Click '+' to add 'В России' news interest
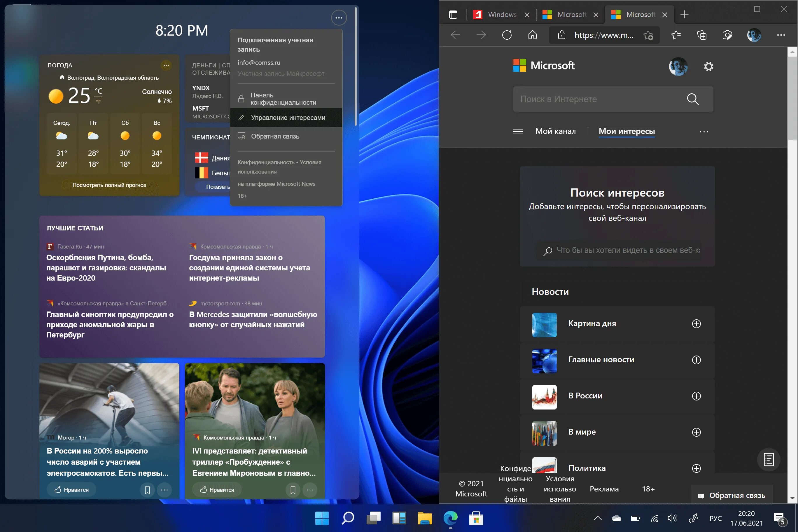The height and width of the screenshot is (532, 798). coord(696,395)
